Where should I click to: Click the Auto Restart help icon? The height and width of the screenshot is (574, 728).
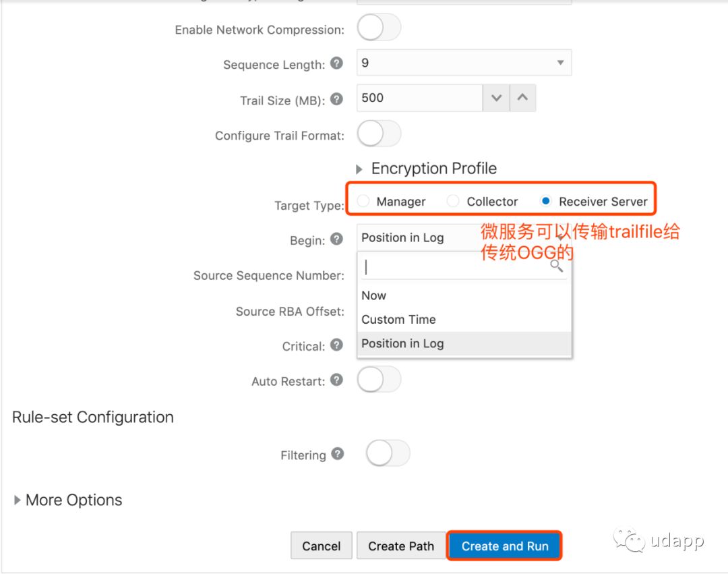click(337, 380)
